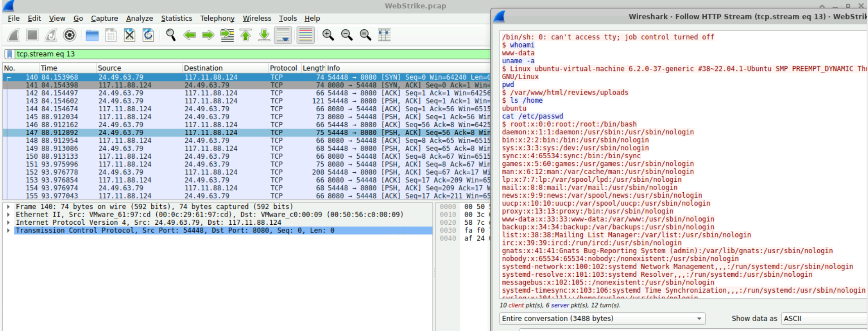The width and height of the screenshot is (868, 331).
Task: Expand Transmission Control Protocol details
Action: [9, 231]
